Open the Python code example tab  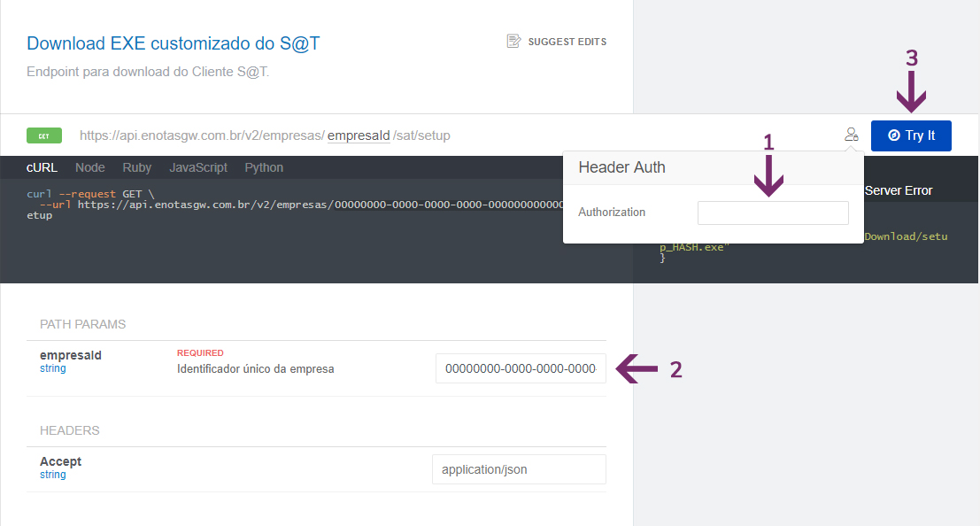266,166
